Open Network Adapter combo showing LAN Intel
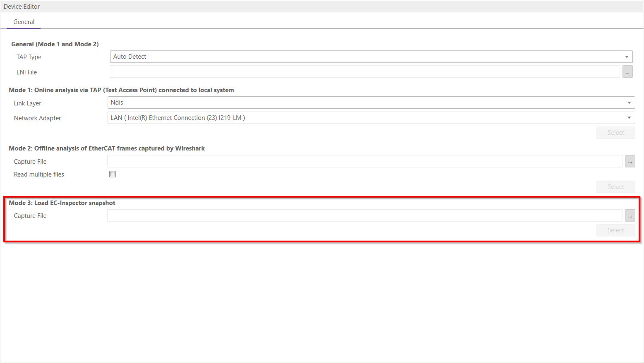The height and width of the screenshot is (363, 644). pos(364,118)
